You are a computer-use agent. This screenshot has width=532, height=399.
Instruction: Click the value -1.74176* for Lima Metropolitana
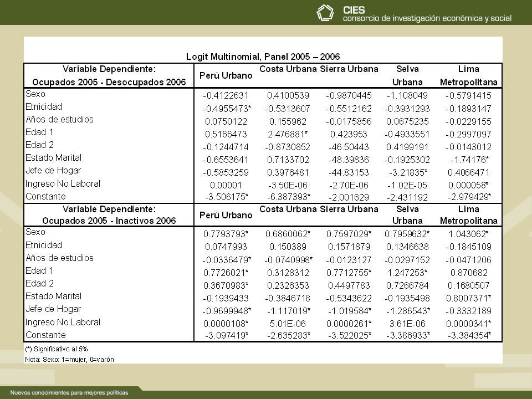click(x=469, y=160)
